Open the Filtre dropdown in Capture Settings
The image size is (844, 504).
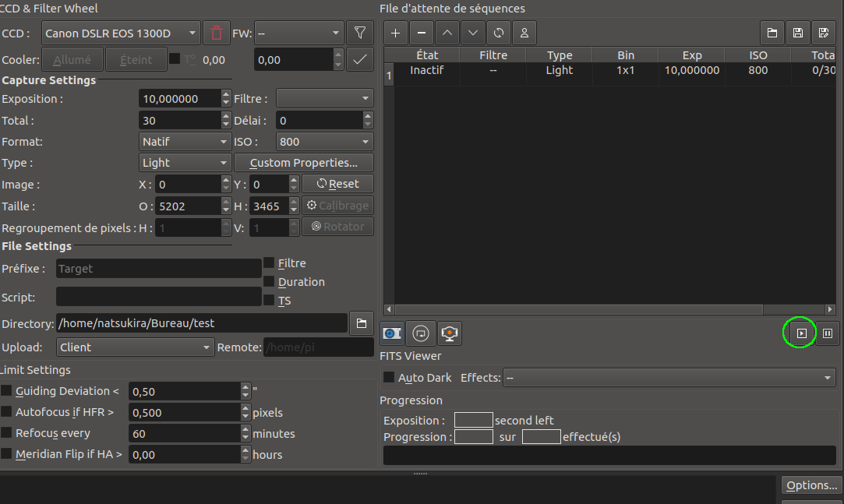324,98
